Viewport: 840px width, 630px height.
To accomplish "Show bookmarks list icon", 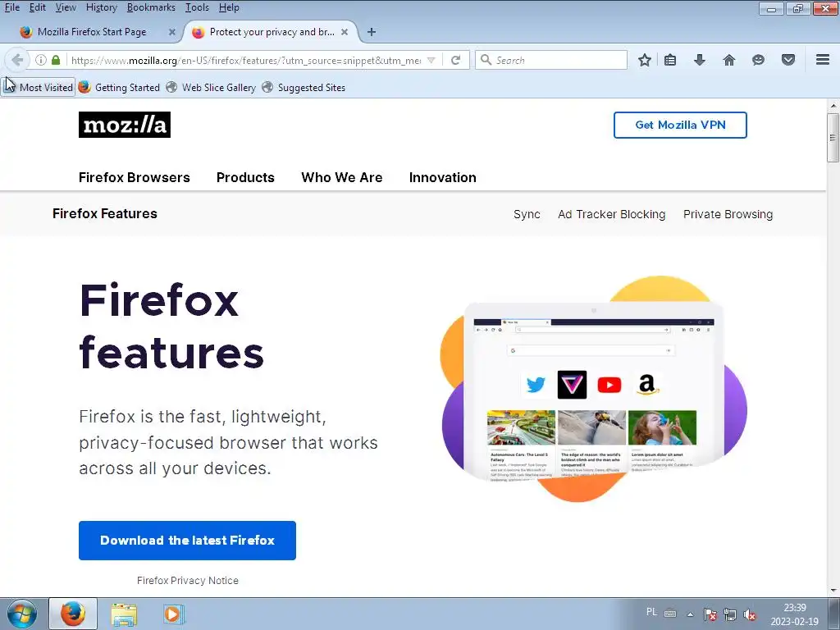I will (670, 60).
